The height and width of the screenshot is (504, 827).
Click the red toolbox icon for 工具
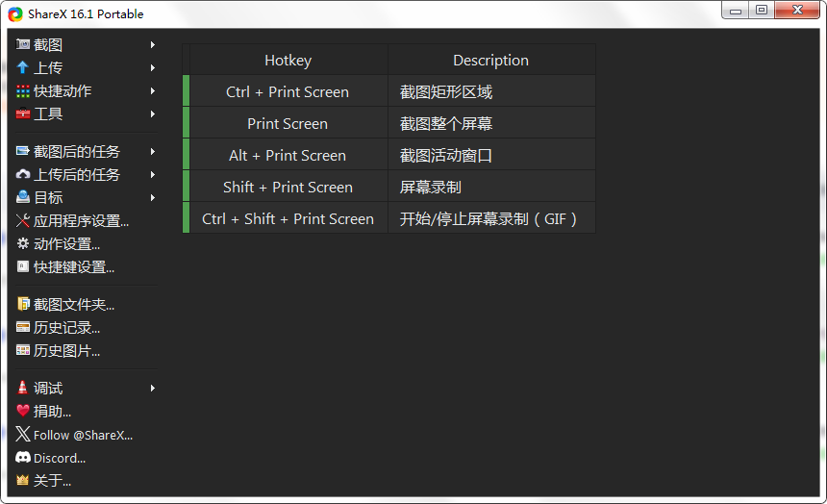point(23,114)
